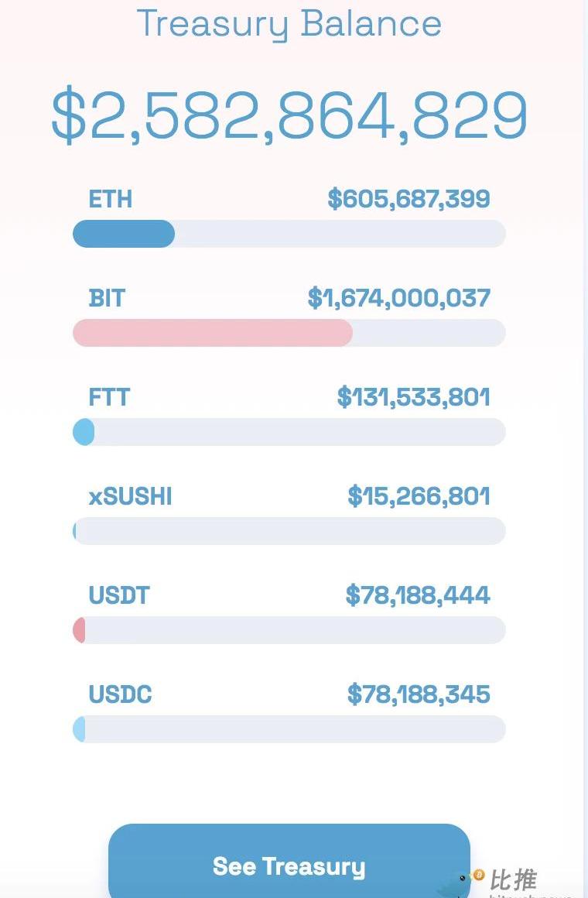Screen dimensions: 588x898
Task: Click the xSUSHI progress bar
Action: pos(289,531)
